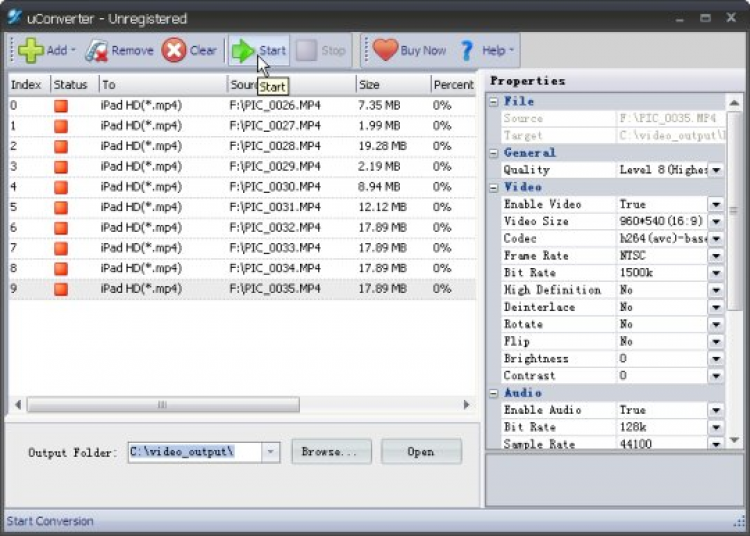750x536 pixels.
Task: Click the Output Folder path field
Action: (195, 452)
